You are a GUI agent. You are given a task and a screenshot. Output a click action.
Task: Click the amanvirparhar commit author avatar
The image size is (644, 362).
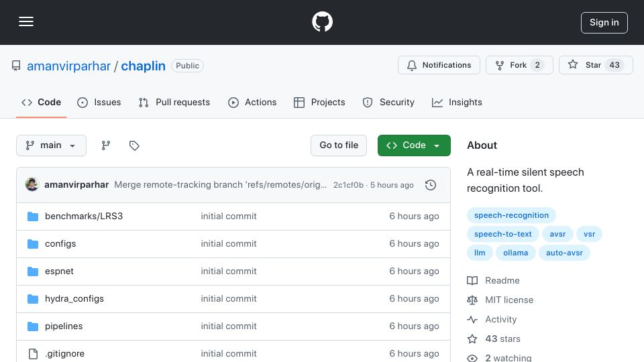pos(32,185)
